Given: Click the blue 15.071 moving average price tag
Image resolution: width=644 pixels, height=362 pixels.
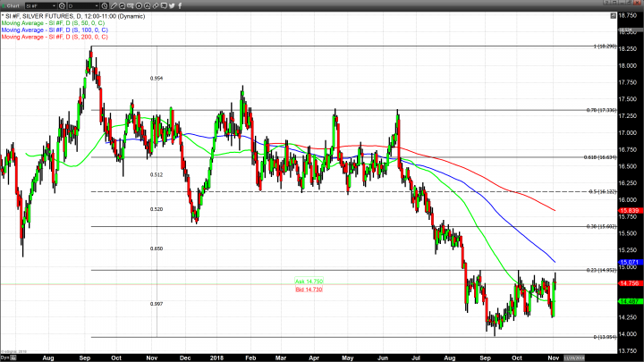Looking at the screenshot, I should [x=627, y=262].
